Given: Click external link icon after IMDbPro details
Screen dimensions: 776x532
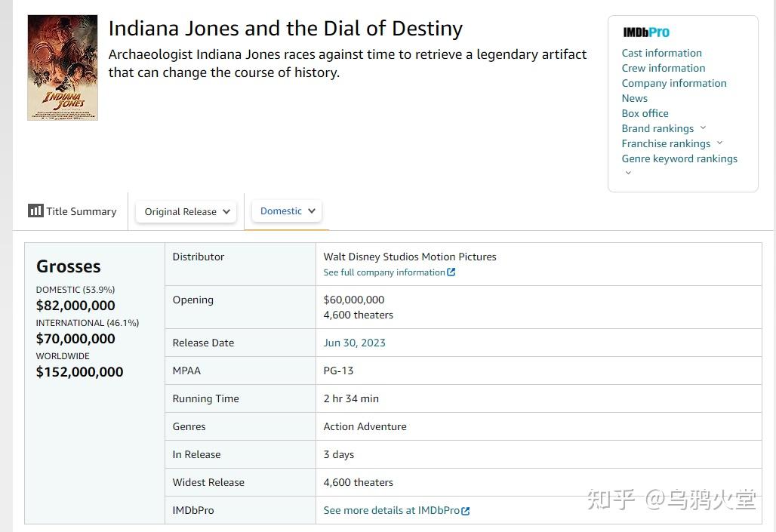Looking at the screenshot, I should (465, 511).
